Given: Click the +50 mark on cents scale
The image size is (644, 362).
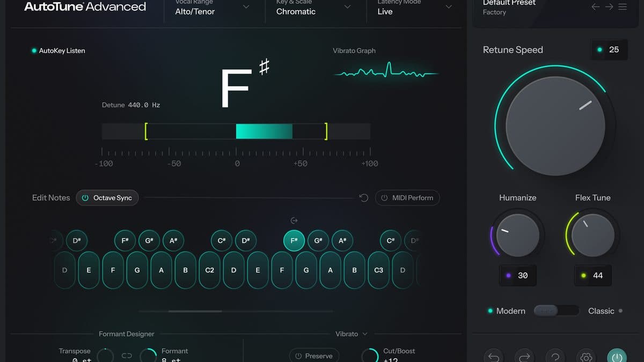Looking at the screenshot, I should tap(301, 164).
